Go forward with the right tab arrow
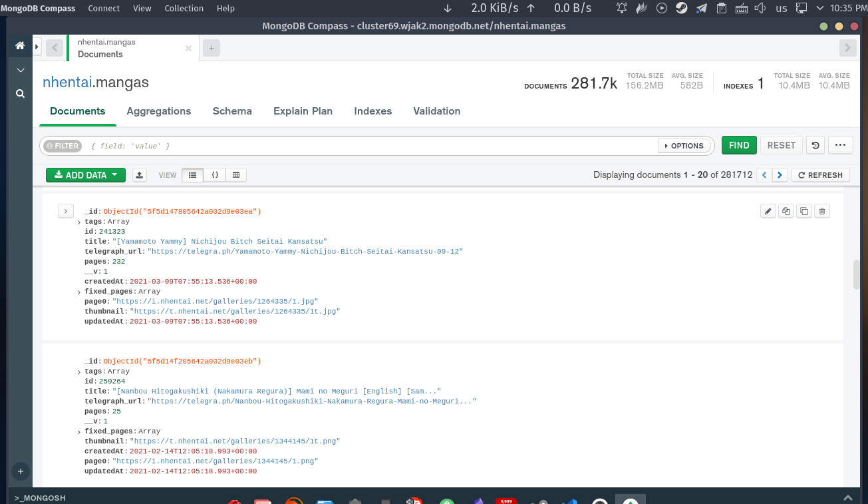868x504 pixels. pos(847,48)
